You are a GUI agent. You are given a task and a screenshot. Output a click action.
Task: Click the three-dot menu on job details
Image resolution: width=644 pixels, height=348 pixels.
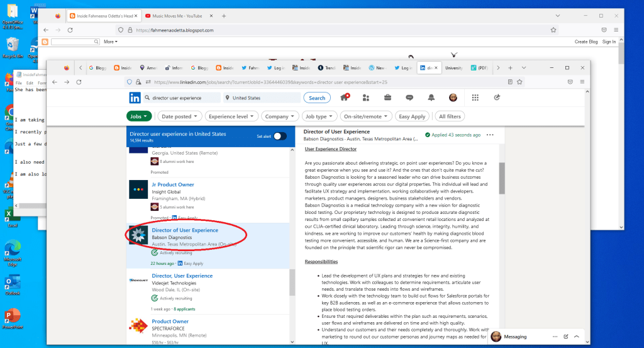pos(490,135)
